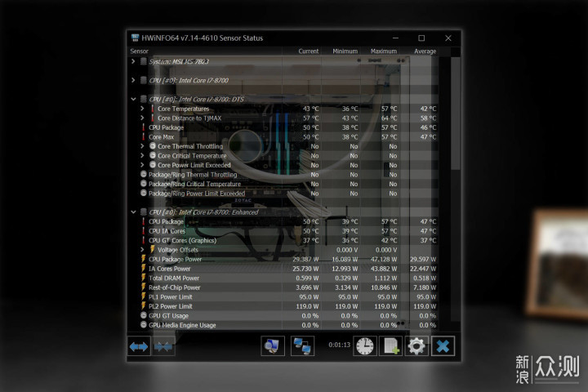This screenshot has width=588, height=392.
Task: Click the Maximum column header
Action: [383, 51]
